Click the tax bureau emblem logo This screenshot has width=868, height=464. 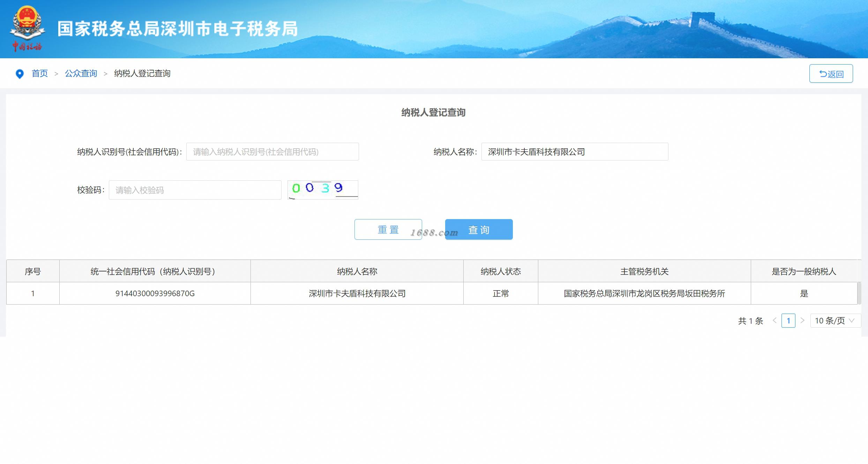coord(27,28)
